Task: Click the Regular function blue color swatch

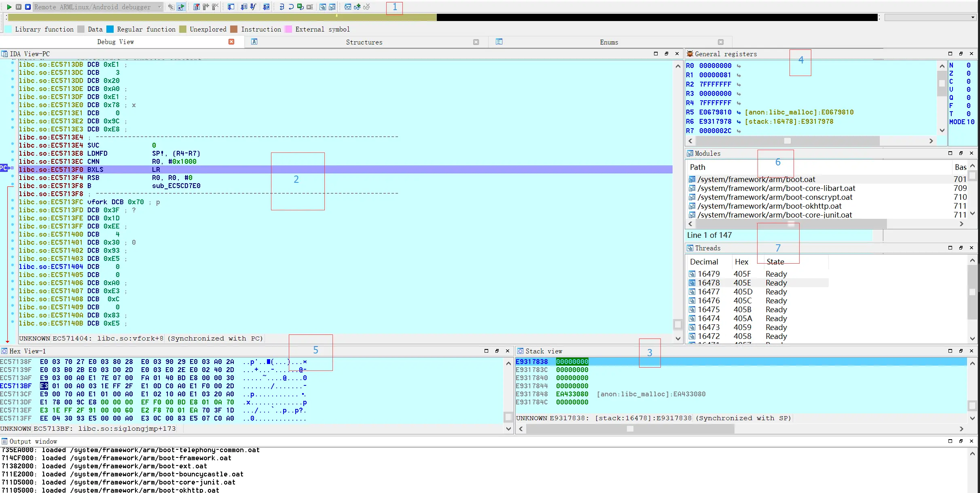Action: 110,29
